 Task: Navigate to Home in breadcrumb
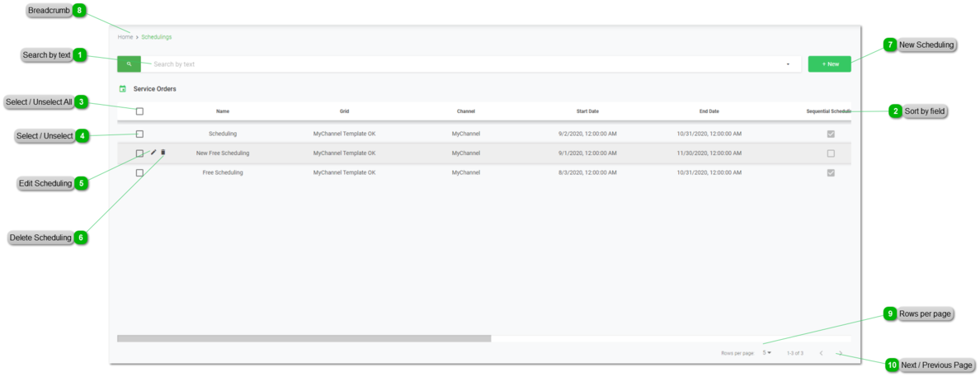pyautogui.click(x=125, y=37)
